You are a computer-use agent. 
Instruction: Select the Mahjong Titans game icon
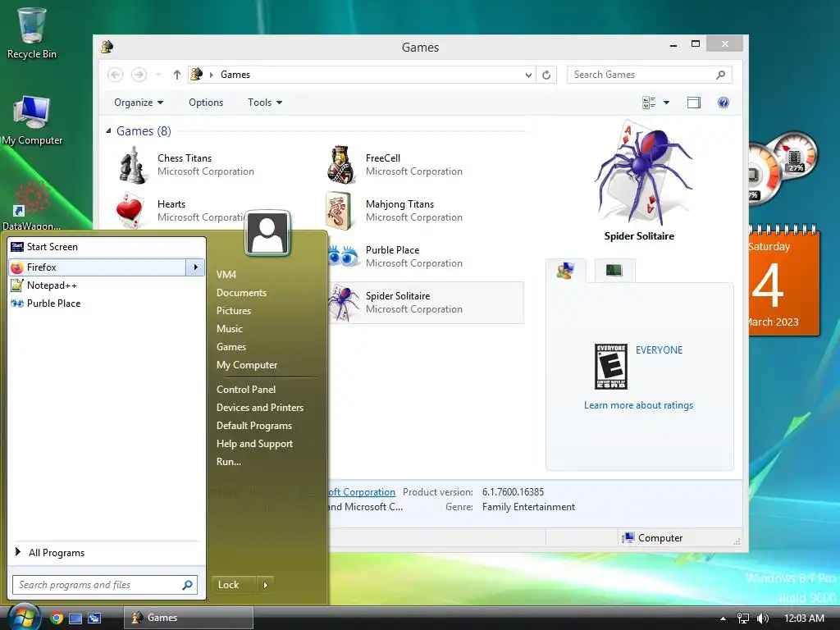pos(339,211)
